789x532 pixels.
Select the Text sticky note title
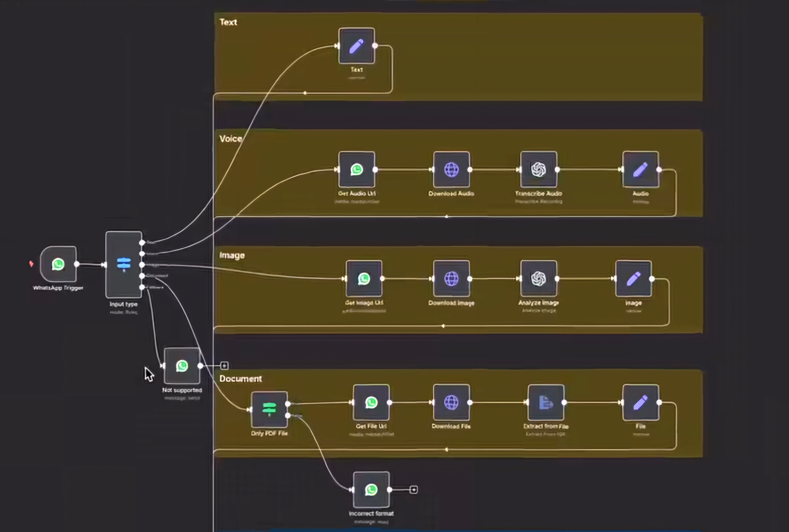[x=228, y=22]
